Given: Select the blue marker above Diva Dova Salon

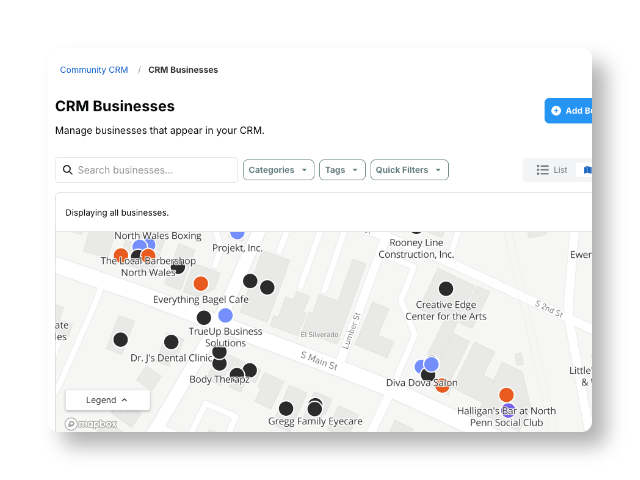Looking at the screenshot, I should [431, 364].
